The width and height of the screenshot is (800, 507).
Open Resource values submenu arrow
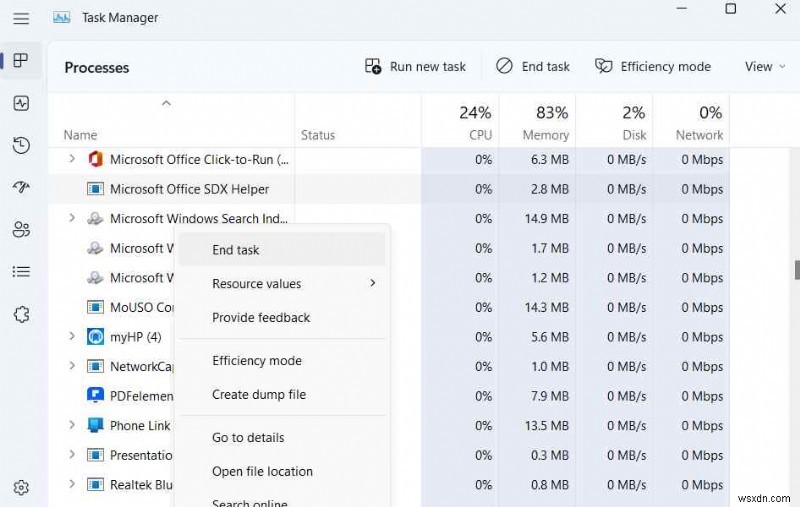(373, 283)
